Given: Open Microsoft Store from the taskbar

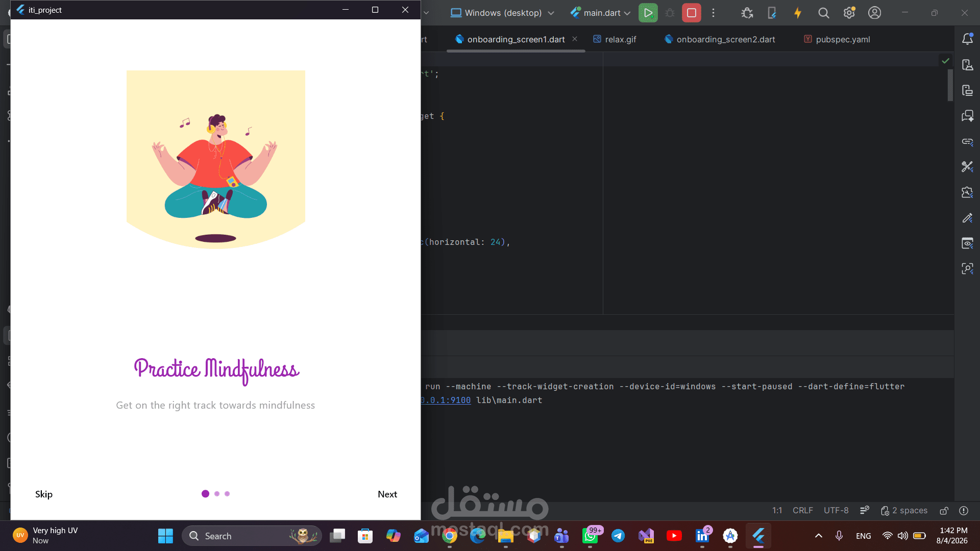Looking at the screenshot, I should point(365,536).
